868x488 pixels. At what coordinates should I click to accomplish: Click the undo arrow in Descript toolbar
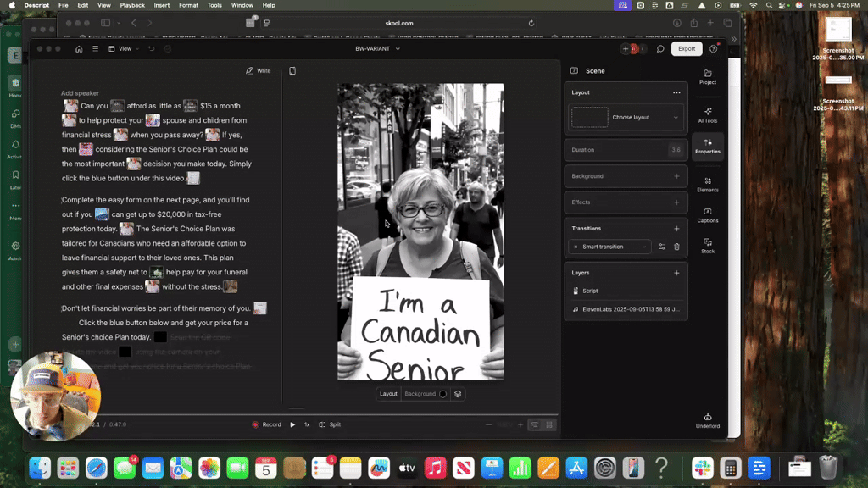(x=151, y=48)
